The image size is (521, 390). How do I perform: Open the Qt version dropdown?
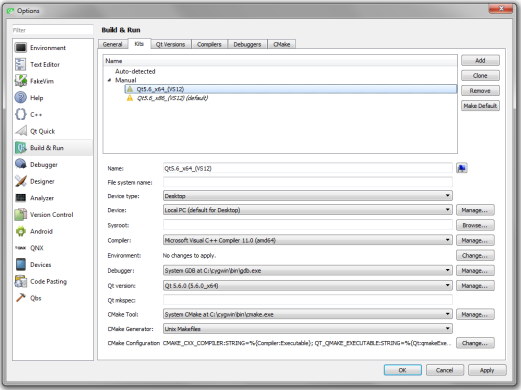point(307,285)
